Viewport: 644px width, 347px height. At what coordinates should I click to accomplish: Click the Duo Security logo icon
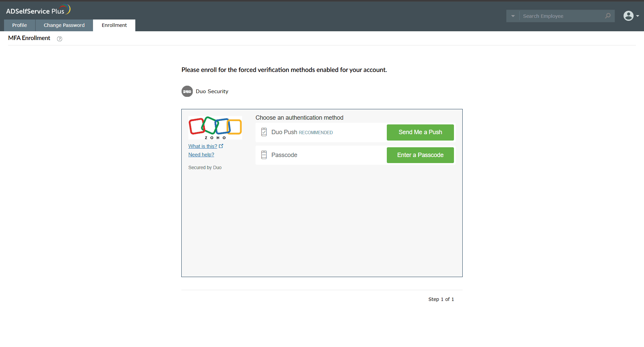[187, 91]
